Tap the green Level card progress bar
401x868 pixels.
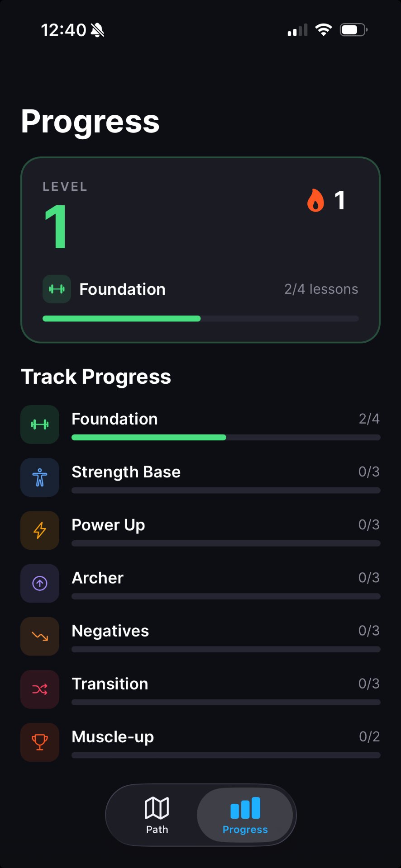200,319
